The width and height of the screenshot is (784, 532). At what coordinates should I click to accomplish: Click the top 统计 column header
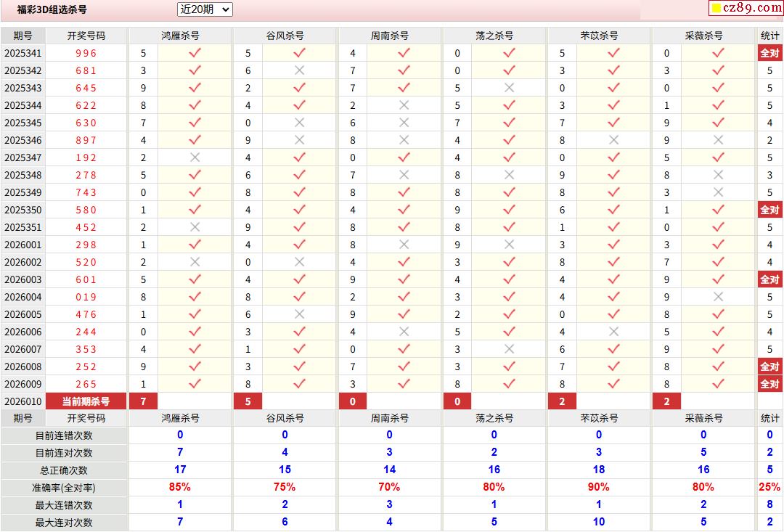pyautogui.click(x=769, y=36)
